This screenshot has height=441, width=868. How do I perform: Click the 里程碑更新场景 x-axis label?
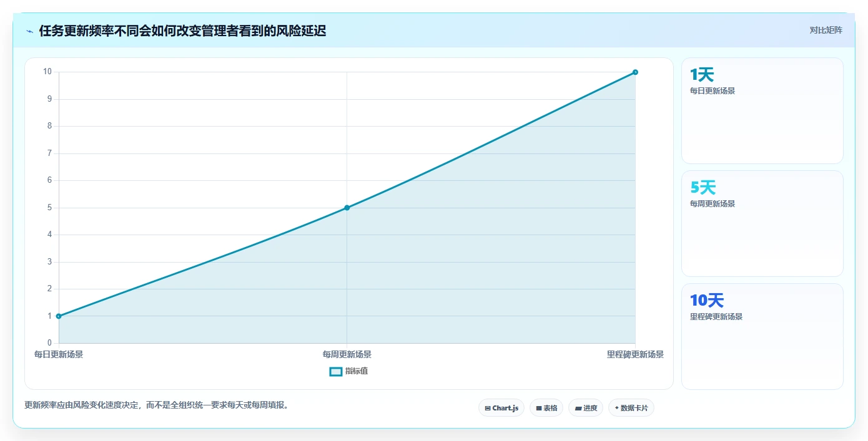point(635,354)
